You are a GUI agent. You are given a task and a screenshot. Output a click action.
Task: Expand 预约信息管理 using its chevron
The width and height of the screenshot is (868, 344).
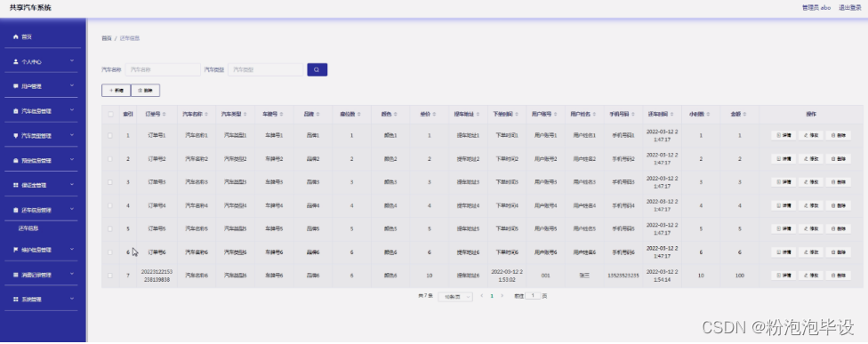(x=72, y=160)
